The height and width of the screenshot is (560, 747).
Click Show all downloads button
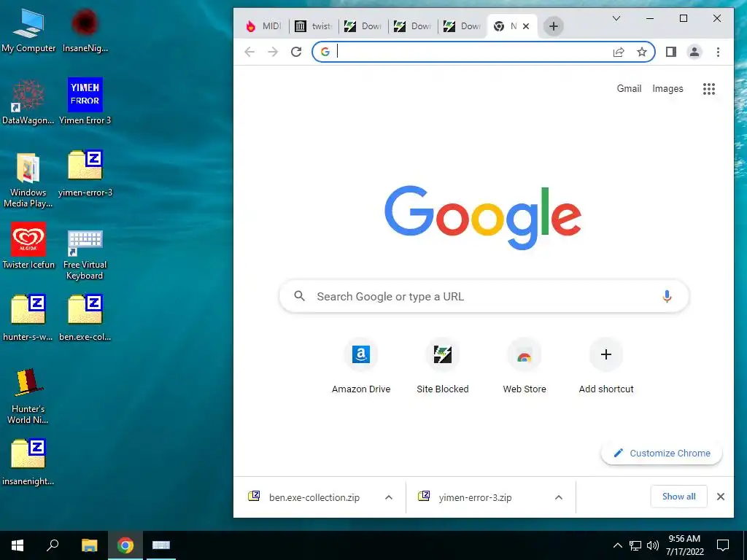point(678,497)
